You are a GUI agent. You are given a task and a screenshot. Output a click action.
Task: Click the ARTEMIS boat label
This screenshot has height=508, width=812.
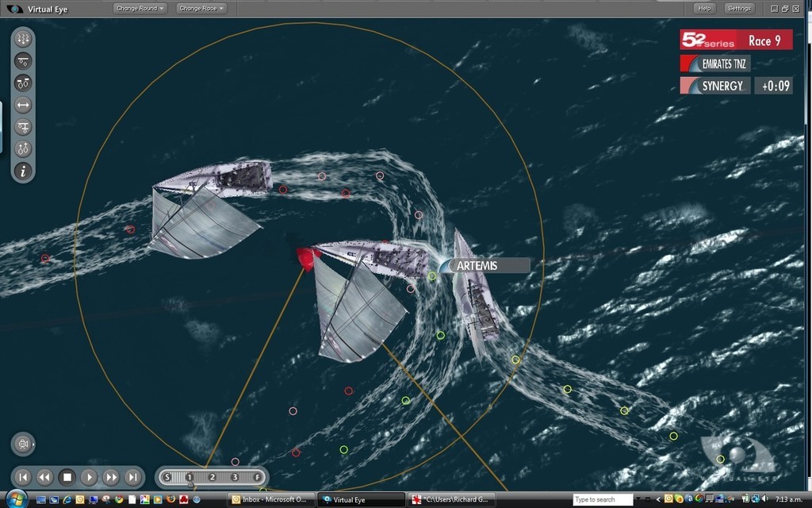click(485, 266)
